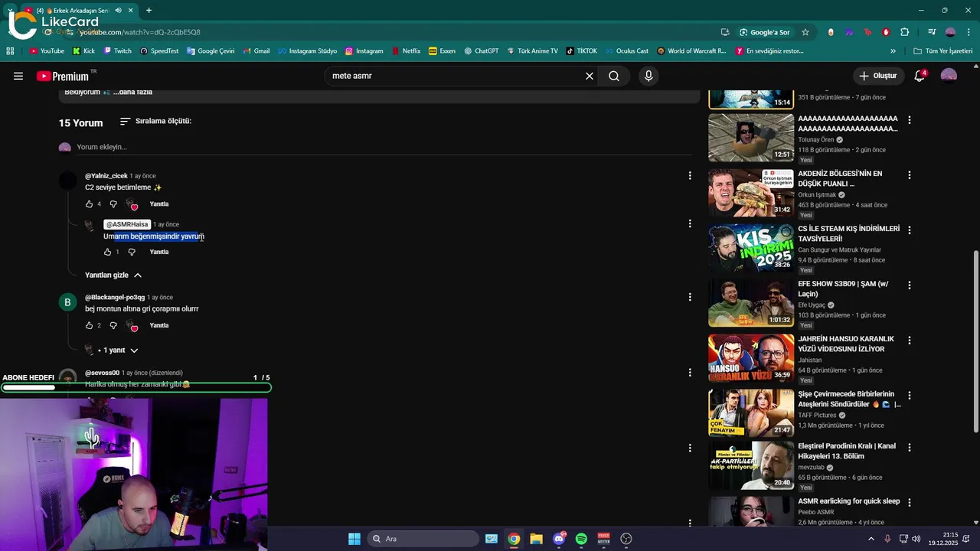Open OBS Studio from the taskbar
Image resolution: width=980 pixels, height=551 pixels.
point(626,539)
